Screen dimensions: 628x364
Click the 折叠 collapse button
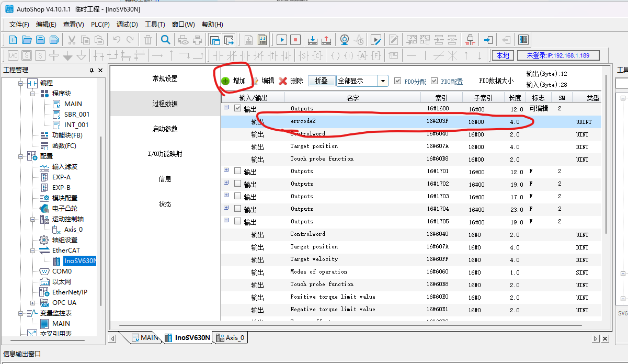(x=321, y=81)
